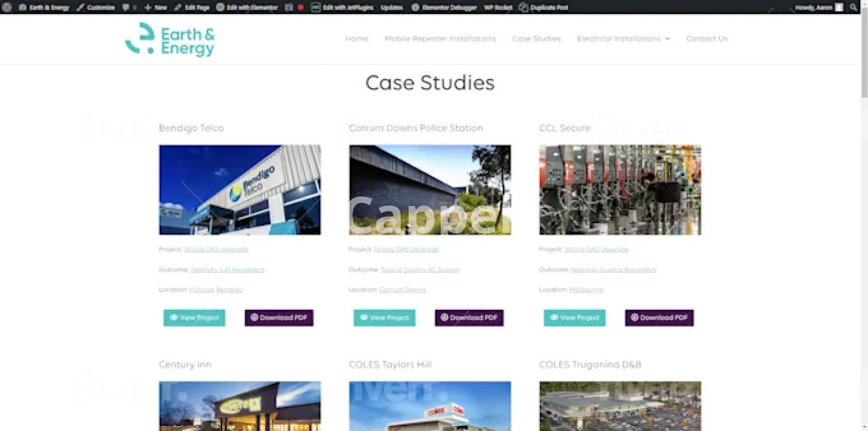This screenshot has width=868, height=431.
Task: Click the Earth & Energy site logo
Action: [170, 40]
